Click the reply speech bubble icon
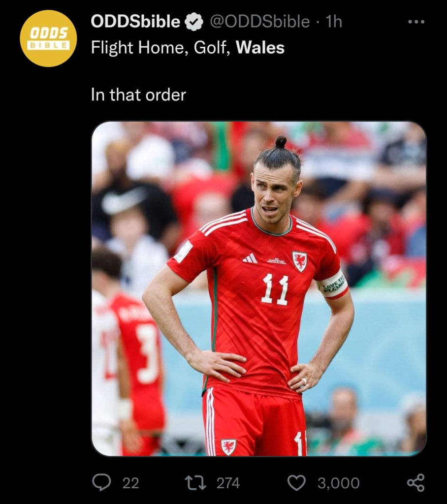Image resolution: width=447 pixels, height=504 pixels. [101, 482]
